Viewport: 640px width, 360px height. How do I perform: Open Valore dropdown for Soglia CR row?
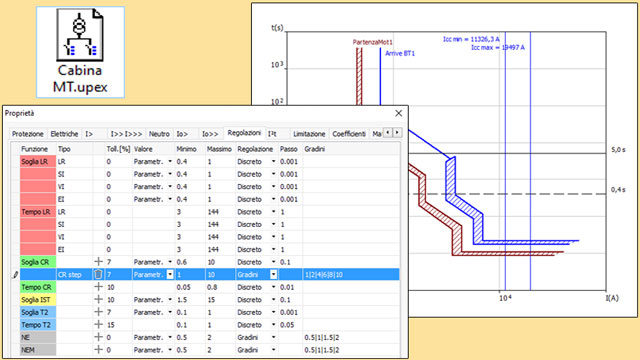coord(170,262)
